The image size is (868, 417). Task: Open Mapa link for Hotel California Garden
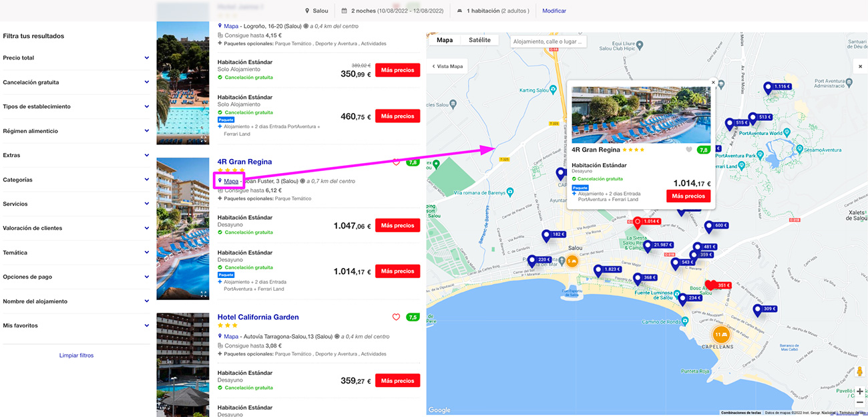[231, 336]
